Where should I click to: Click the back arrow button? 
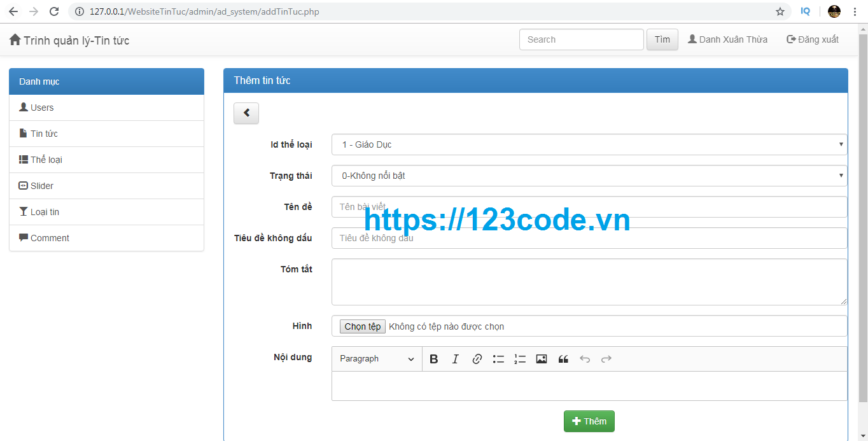246,113
